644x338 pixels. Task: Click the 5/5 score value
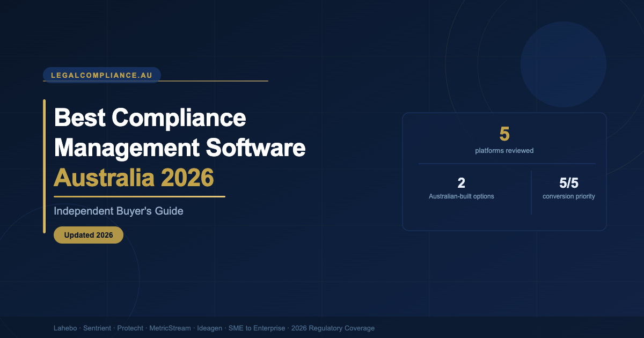click(568, 183)
